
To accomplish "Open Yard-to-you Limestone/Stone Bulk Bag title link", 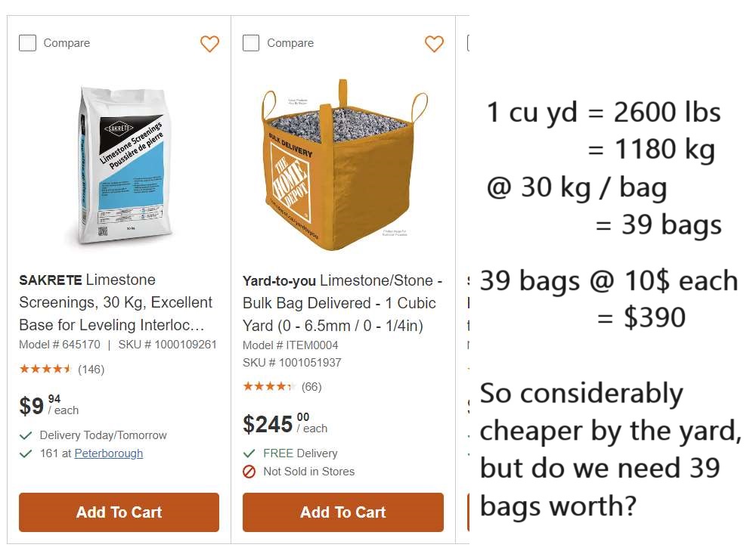I will click(x=342, y=303).
